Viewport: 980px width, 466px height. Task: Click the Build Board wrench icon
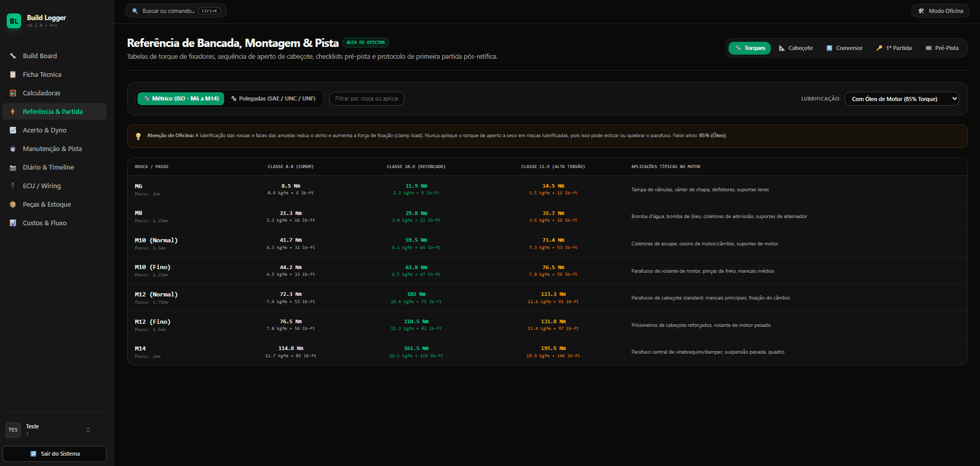pos(13,56)
